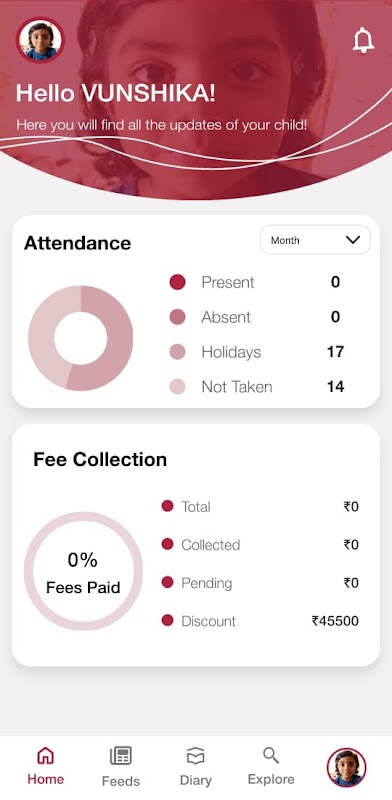Open the Pending fee amount row

coord(260,583)
